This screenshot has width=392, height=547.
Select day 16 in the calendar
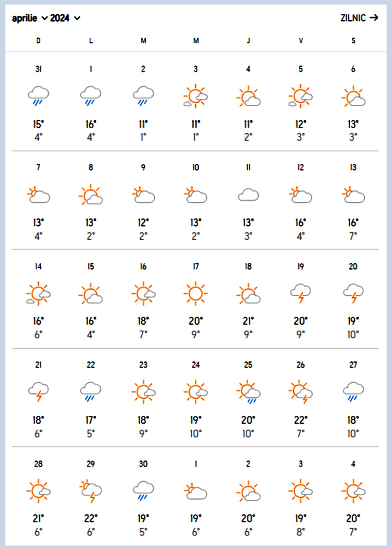(143, 267)
